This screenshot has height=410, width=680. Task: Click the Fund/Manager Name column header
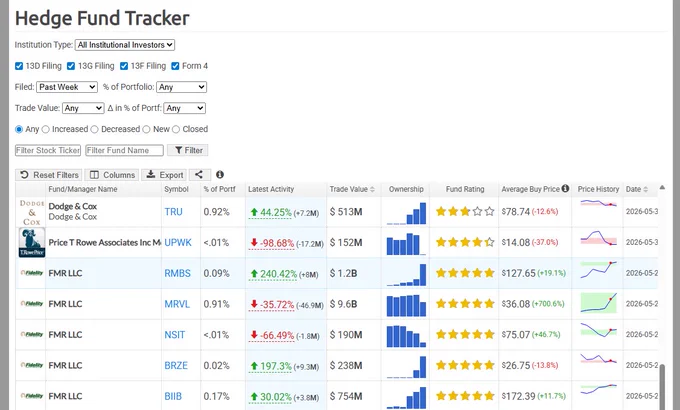83,189
